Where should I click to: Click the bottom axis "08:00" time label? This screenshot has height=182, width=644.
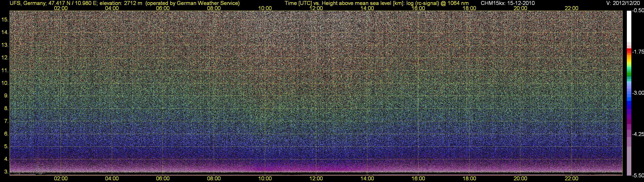tap(214, 179)
